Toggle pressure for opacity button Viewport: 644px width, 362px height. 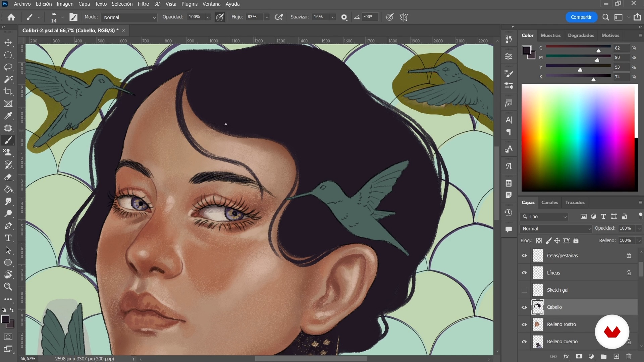[x=220, y=17]
